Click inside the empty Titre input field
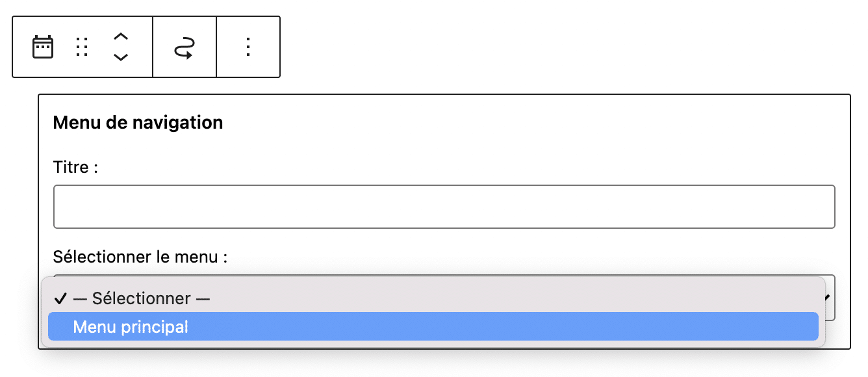Image resolution: width=868 pixels, height=377 pixels. coord(445,206)
